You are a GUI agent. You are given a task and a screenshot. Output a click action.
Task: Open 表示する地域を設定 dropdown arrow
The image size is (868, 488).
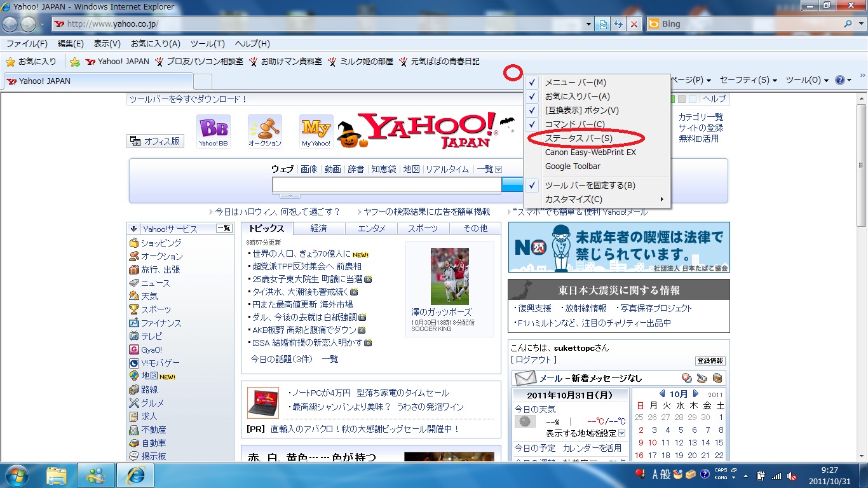(x=621, y=433)
